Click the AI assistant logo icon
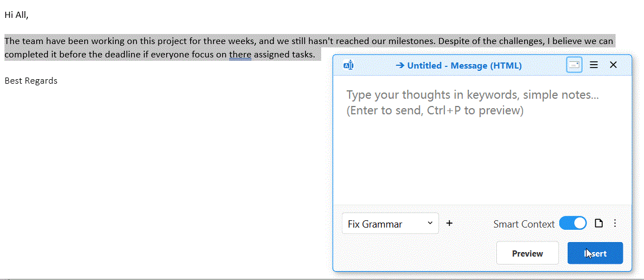Screen dimensions: 644x280 pyautogui.click(x=348, y=65)
